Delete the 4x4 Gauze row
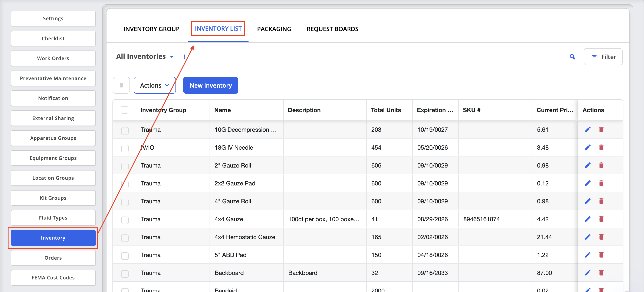The height and width of the screenshot is (292, 644). tap(601, 219)
